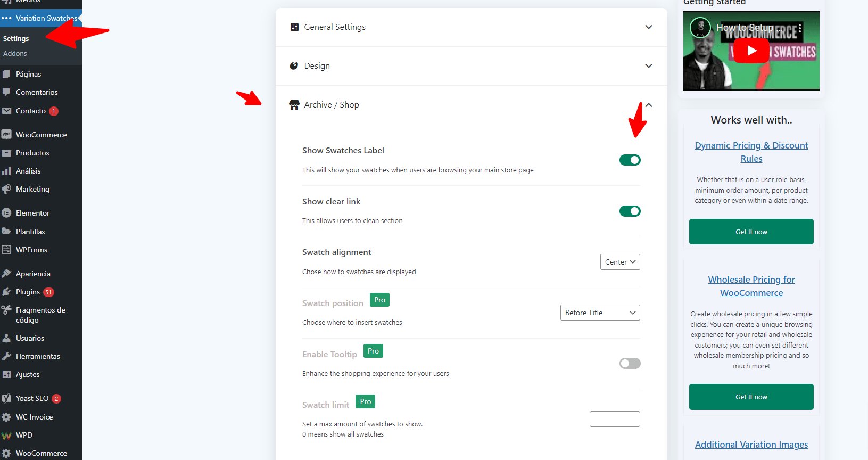Image resolution: width=868 pixels, height=460 pixels.
Task: Click the Análisis bar chart icon
Action: [6, 171]
